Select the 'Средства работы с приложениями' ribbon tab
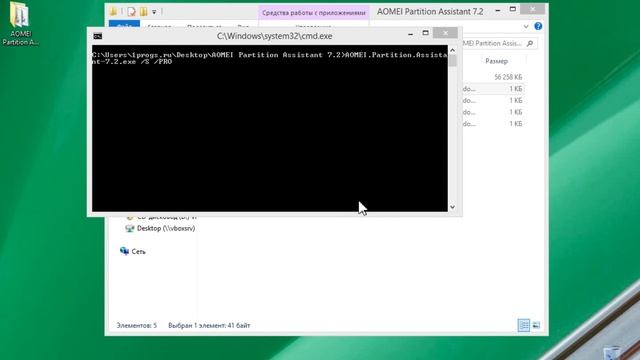The height and width of the screenshot is (360, 640). 313,13
